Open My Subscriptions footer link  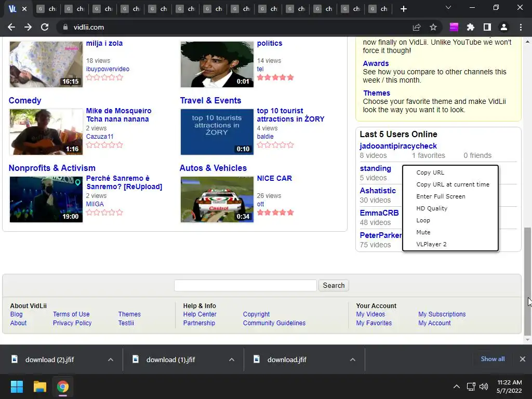tap(442, 314)
